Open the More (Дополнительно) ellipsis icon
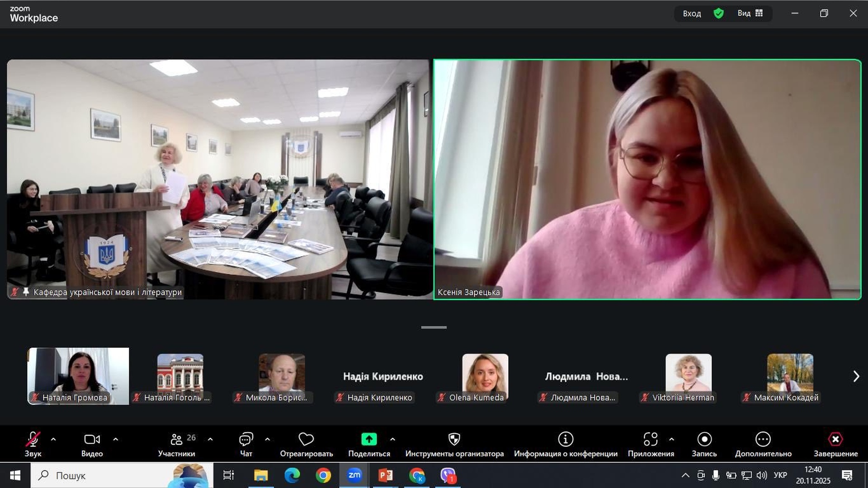 click(763, 439)
